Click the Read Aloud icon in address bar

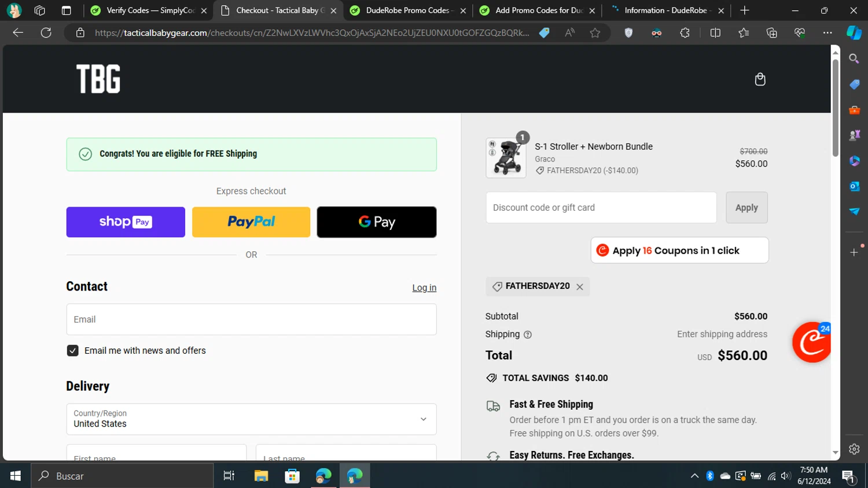coord(570,33)
